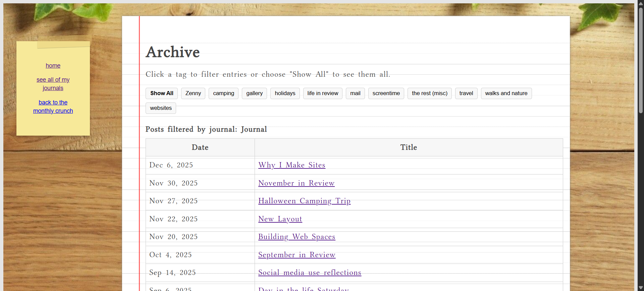Open the home link on sticky note

pyautogui.click(x=53, y=66)
